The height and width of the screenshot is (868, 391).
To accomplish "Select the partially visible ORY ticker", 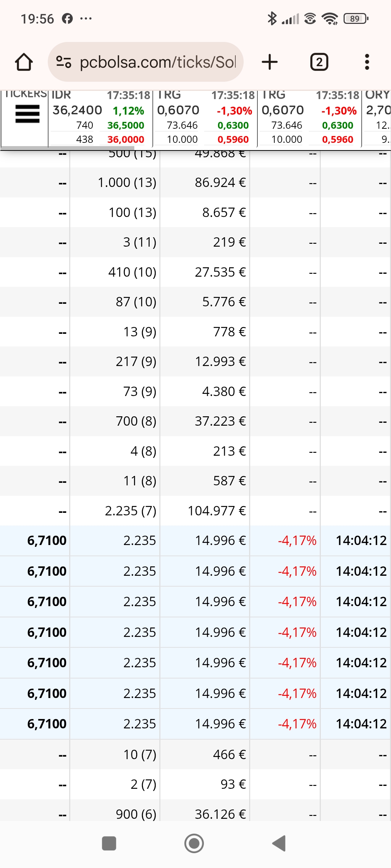I will point(377,118).
